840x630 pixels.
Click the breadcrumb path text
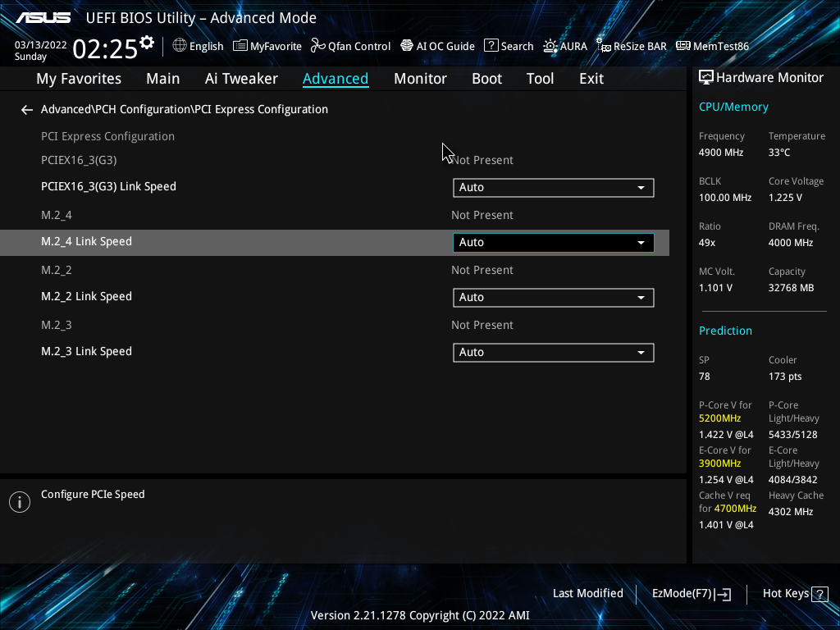[185, 109]
